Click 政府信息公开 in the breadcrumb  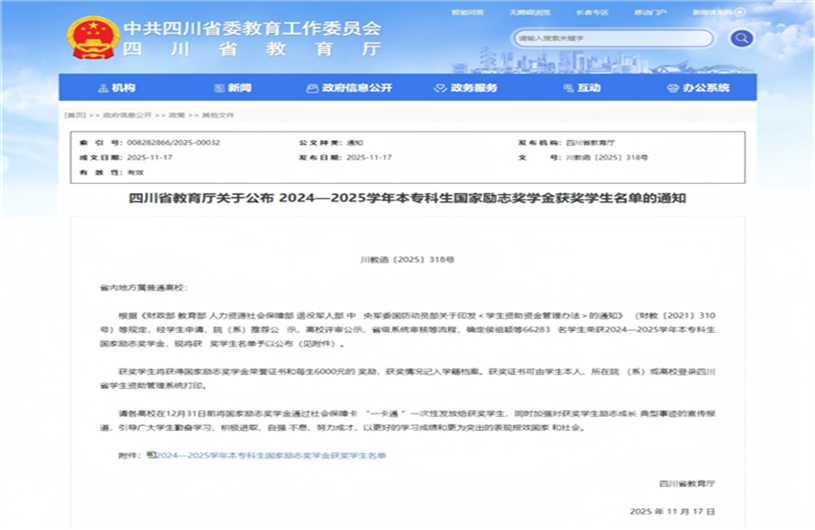point(127,115)
